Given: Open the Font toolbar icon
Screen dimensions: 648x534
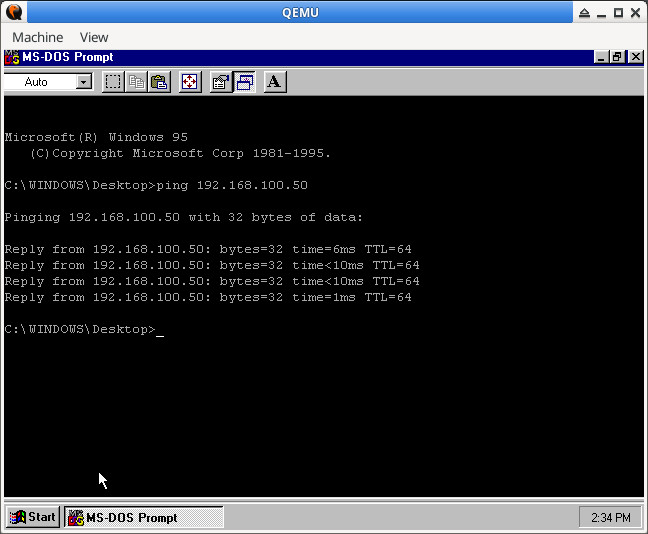Looking at the screenshot, I should [275, 82].
